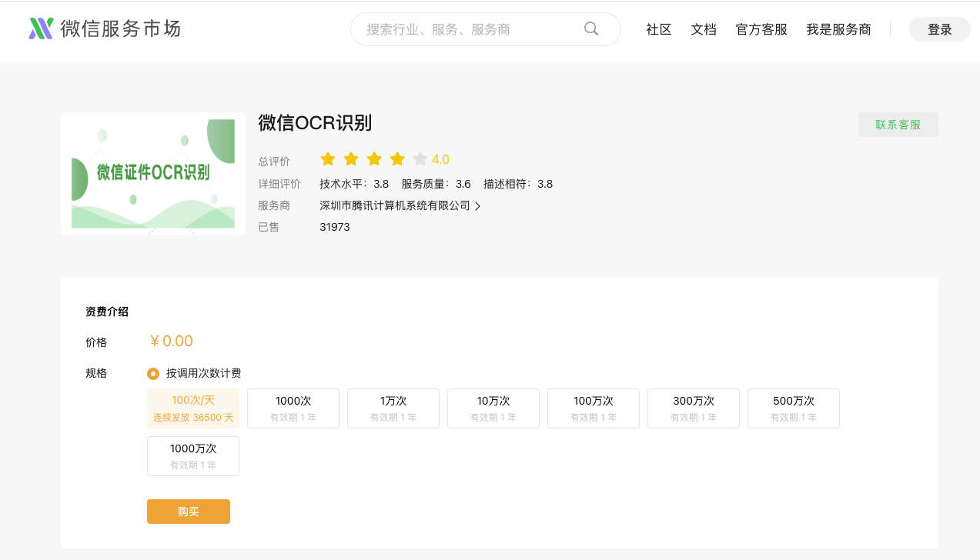Open the 我是服务商 menu item
Viewport: 980px width, 560px height.
click(x=838, y=29)
